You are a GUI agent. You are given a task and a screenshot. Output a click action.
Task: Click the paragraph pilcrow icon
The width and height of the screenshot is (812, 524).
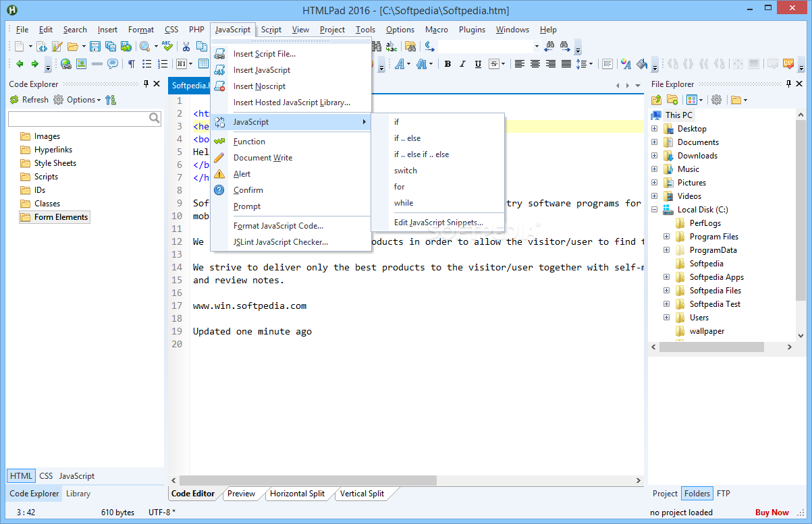pyautogui.click(x=132, y=64)
